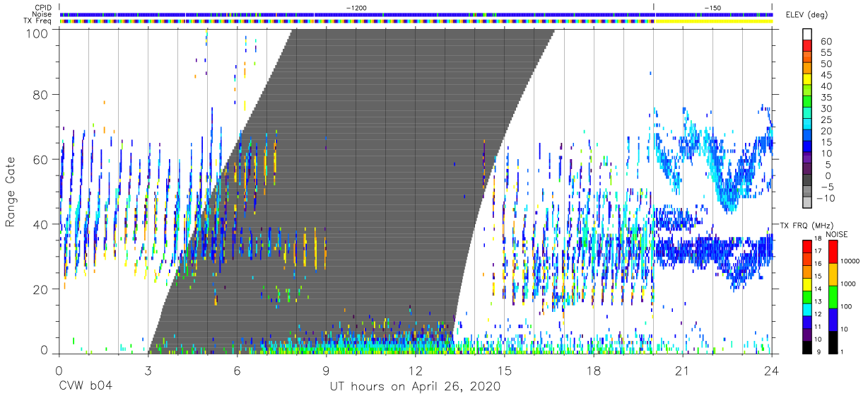Select the -150 CPID value
This screenshot has height=401, width=868.
pos(712,7)
